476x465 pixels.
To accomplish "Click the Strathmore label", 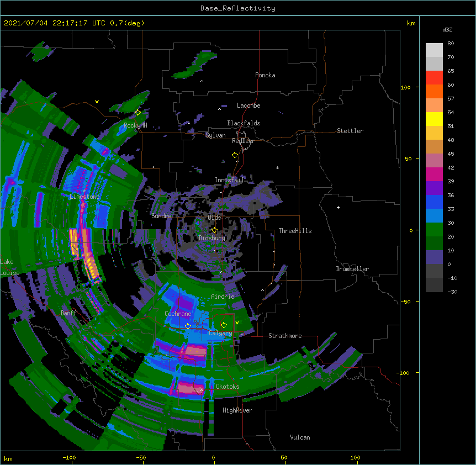I will tap(285, 336).
